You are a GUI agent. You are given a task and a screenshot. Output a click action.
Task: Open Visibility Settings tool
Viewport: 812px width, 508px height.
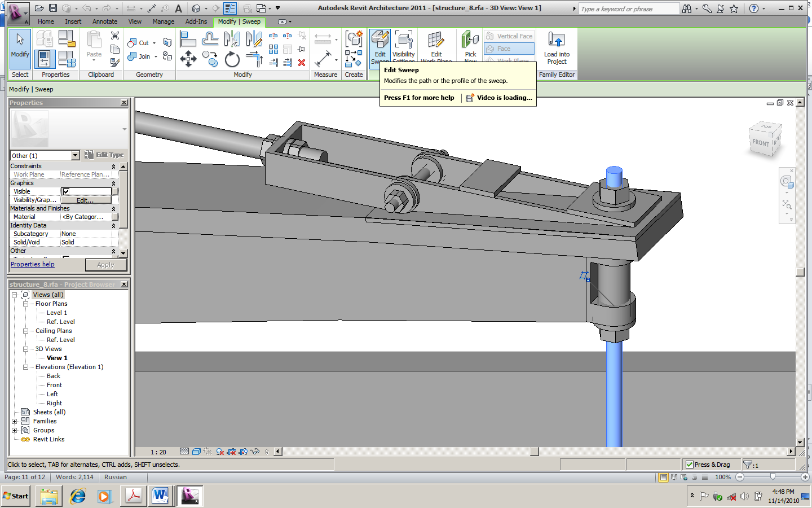[404, 47]
